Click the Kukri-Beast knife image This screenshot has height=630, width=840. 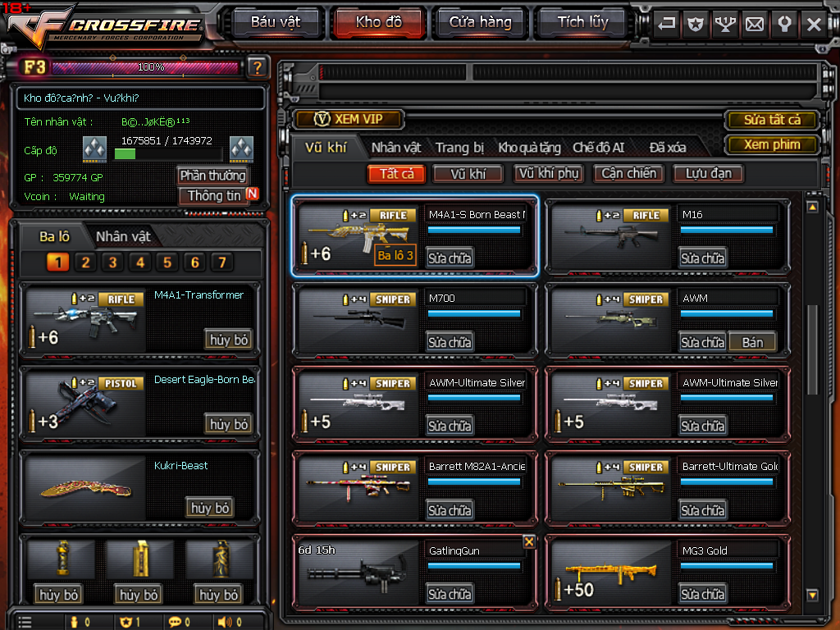pos(85,488)
